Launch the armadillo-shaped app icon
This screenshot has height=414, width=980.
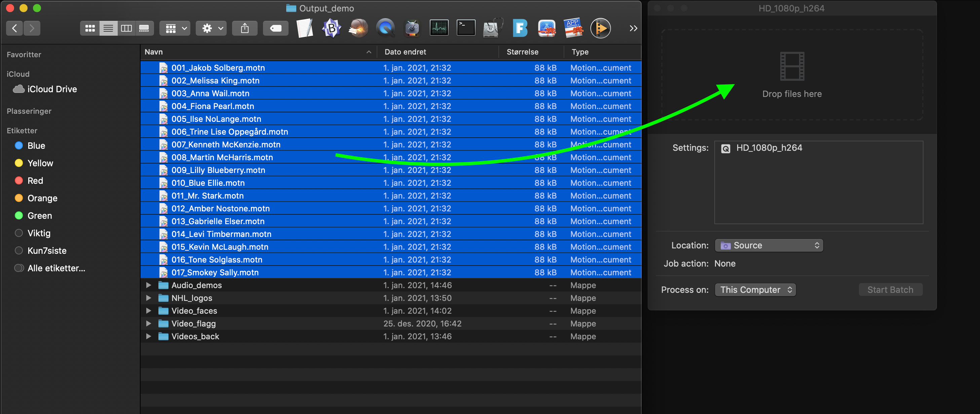[359, 28]
